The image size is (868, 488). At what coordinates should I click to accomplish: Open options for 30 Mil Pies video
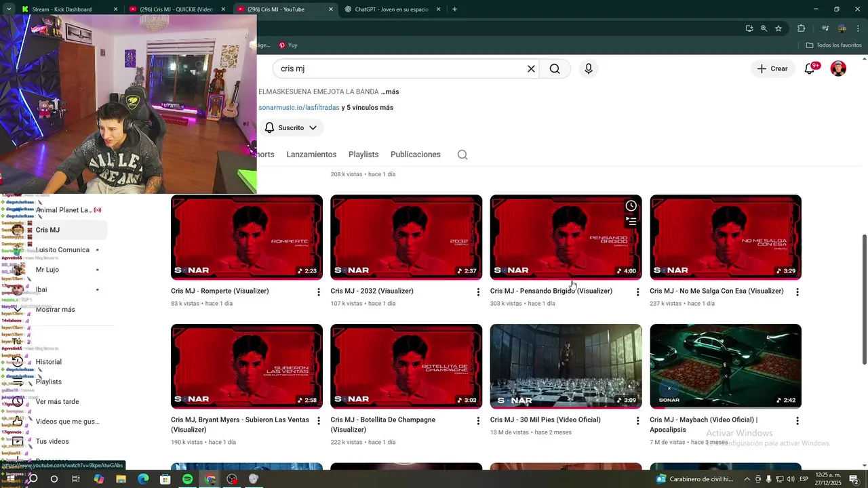tap(637, 421)
